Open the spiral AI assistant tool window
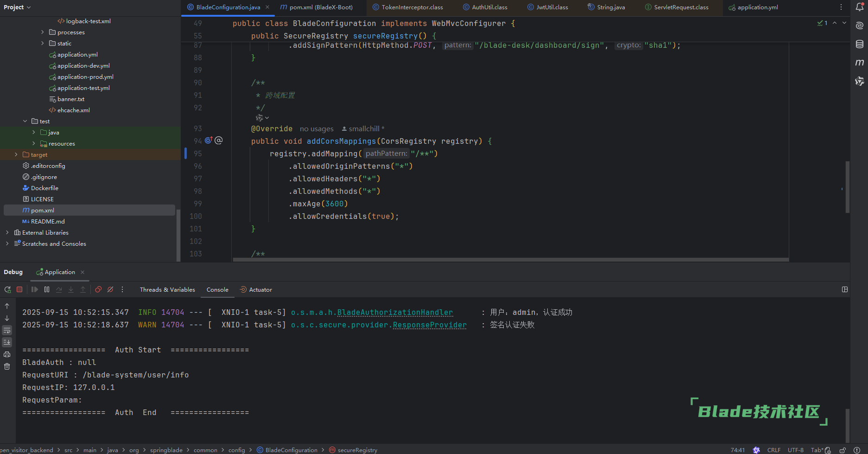Viewport: 868px width, 454px height. [x=860, y=26]
